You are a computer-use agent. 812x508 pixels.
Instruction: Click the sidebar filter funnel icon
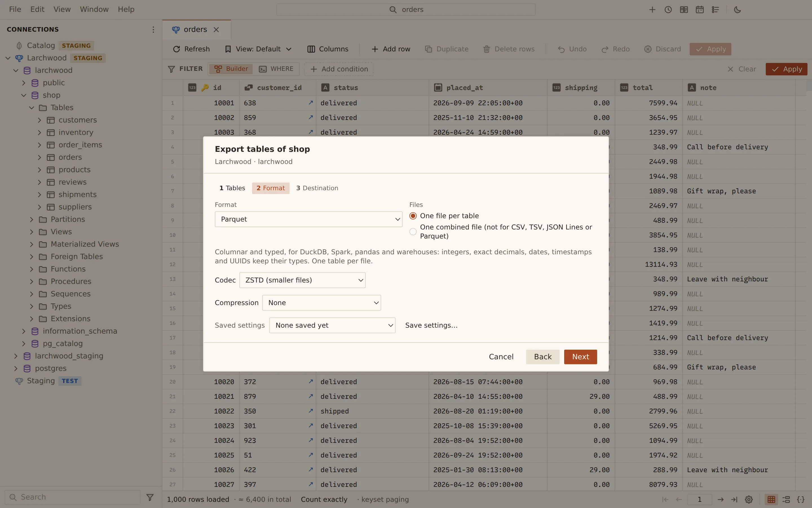(x=150, y=497)
